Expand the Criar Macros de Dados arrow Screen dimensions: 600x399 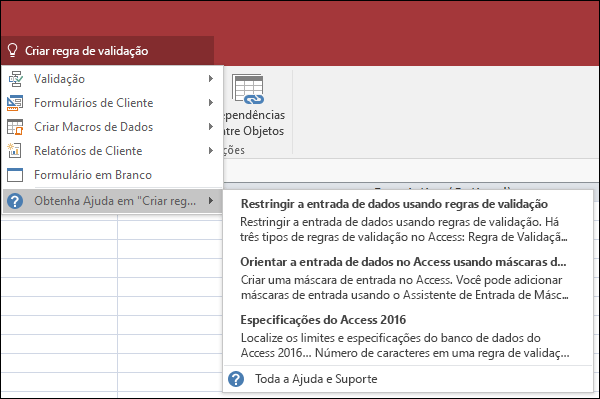point(210,127)
